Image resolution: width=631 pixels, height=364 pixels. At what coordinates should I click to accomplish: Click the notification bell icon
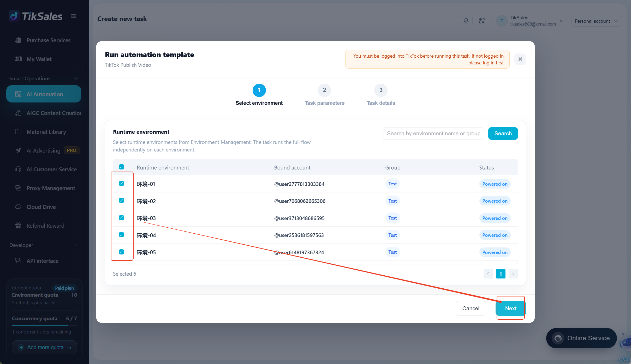(x=466, y=21)
